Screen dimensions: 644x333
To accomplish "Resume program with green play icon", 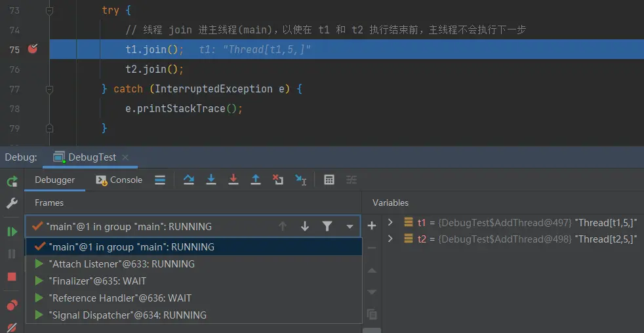I will (12, 232).
